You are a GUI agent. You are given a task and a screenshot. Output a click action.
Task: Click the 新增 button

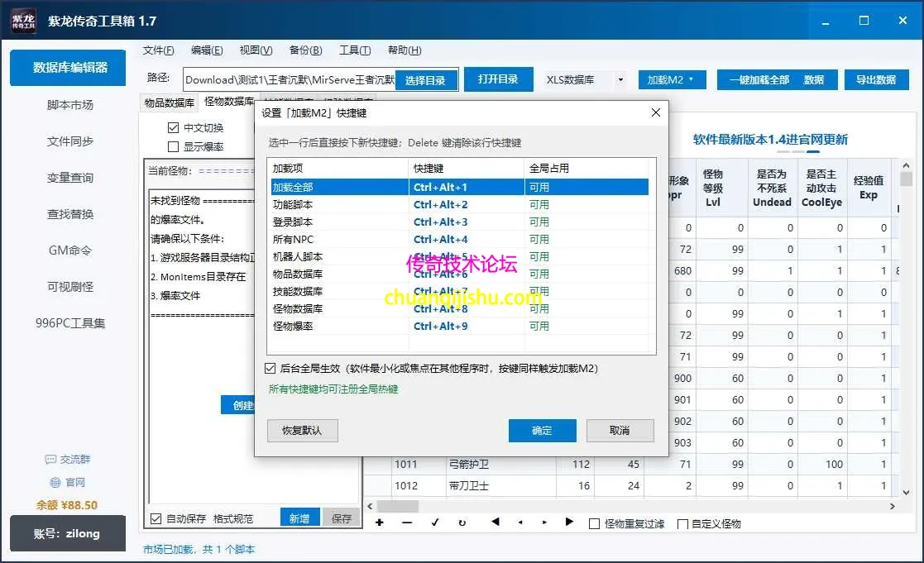[300, 518]
